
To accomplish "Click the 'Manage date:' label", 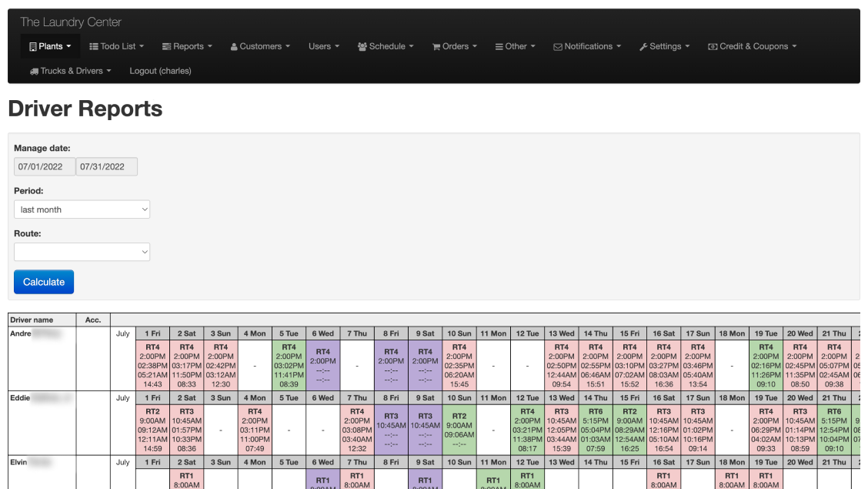I will pos(42,148).
